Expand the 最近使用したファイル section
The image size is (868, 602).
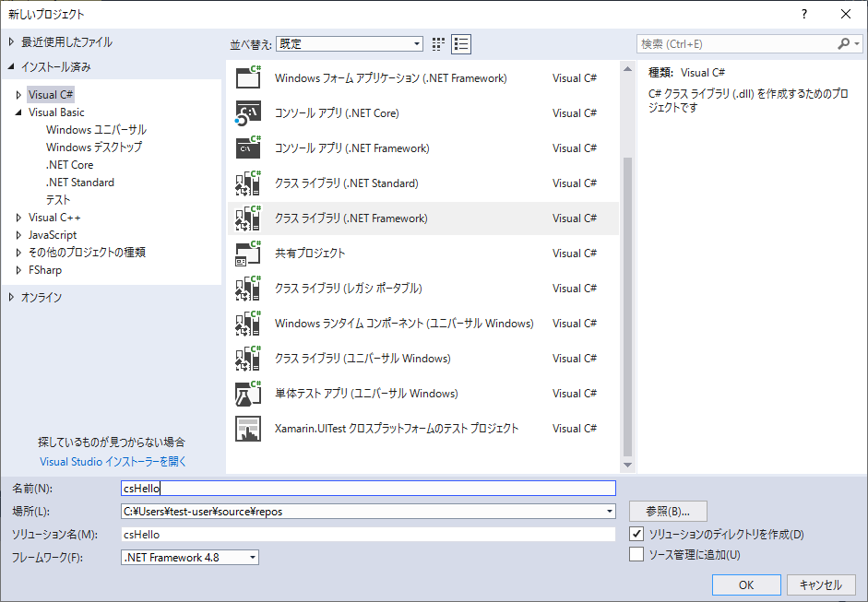pos(12,42)
